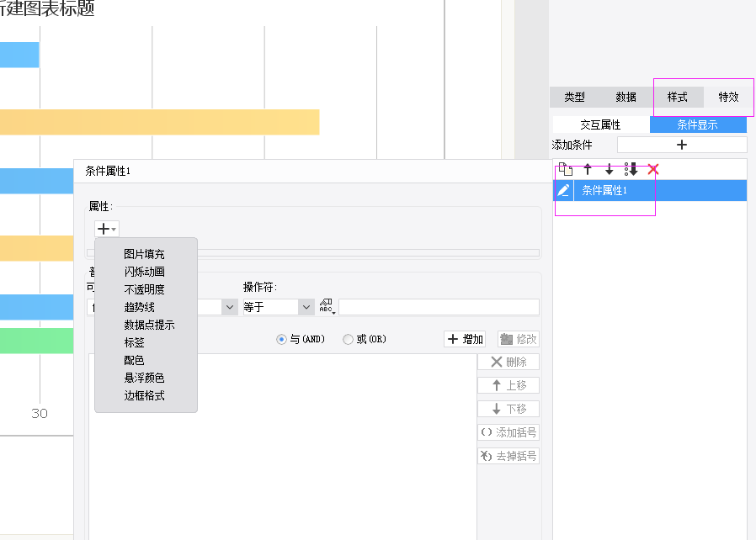Viewport: 756px width, 540px height.
Task: Choose 边框格式 from attribute menu
Action: [x=144, y=395]
